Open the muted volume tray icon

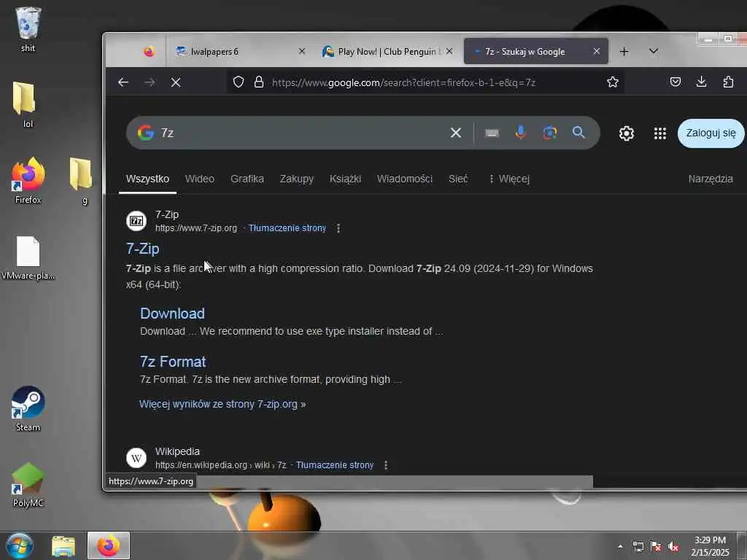pyautogui.click(x=673, y=547)
